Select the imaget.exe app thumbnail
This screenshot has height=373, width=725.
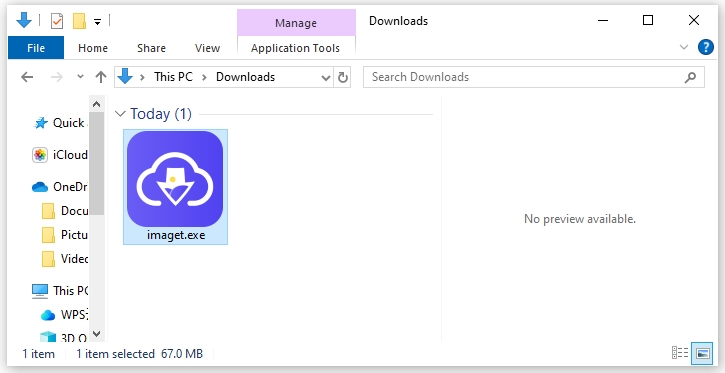click(x=175, y=178)
